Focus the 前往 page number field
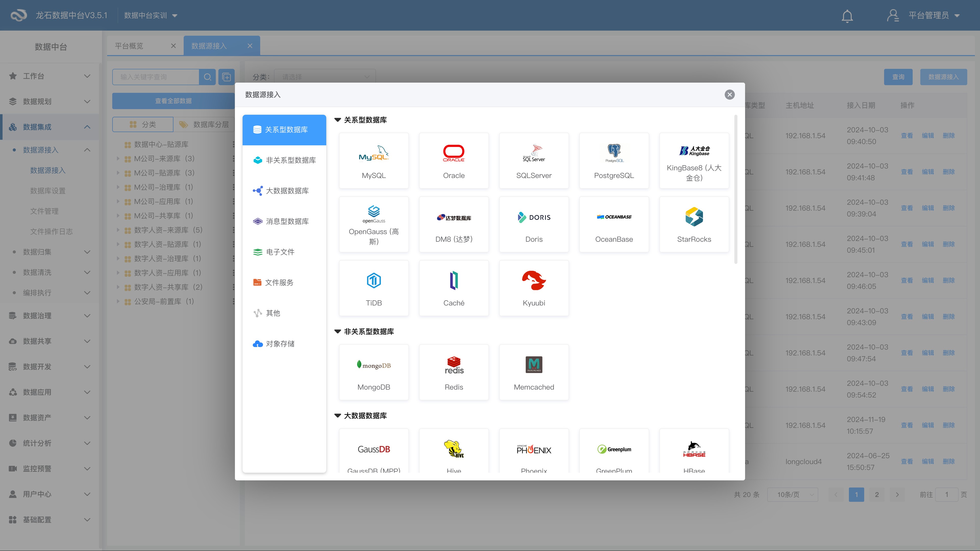 [947, 494]
